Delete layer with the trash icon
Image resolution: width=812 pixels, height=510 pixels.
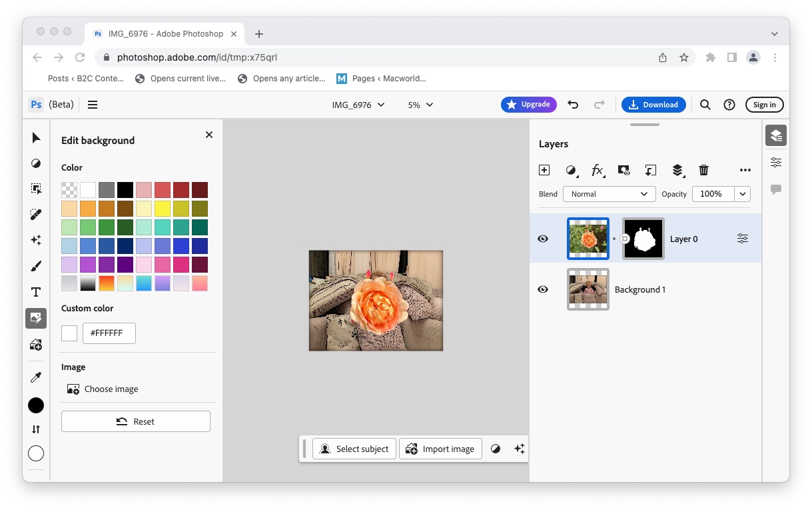tap(703, 170)
